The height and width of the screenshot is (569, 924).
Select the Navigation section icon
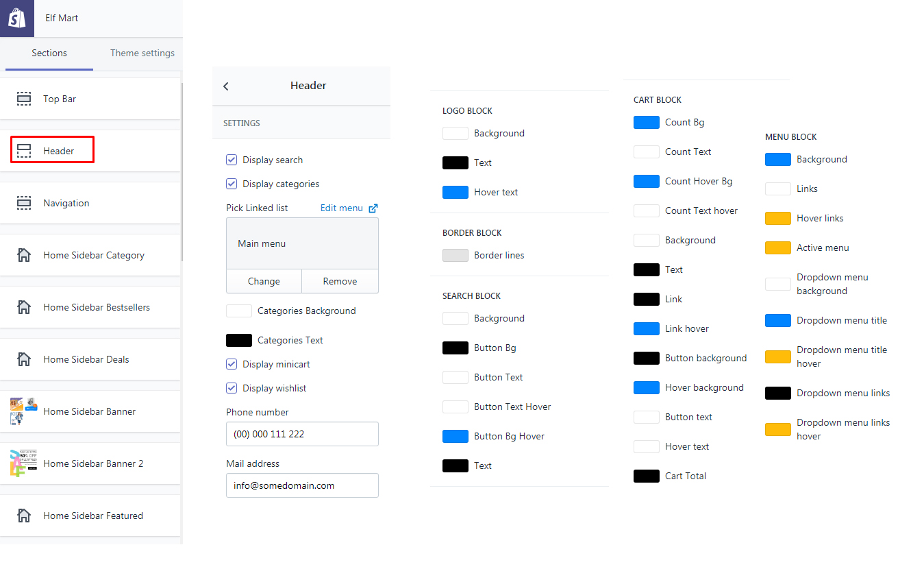[x=24, y=202]
